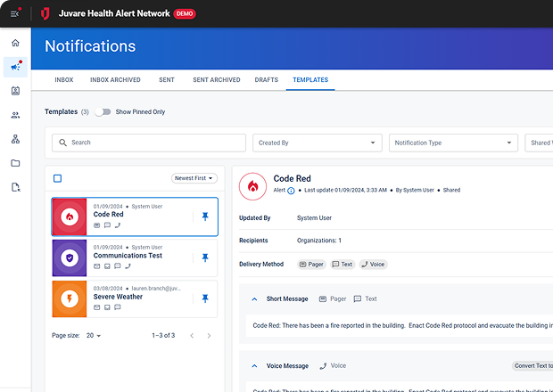
Task: Change the Newest First sort order
Action: click(194, 178)
